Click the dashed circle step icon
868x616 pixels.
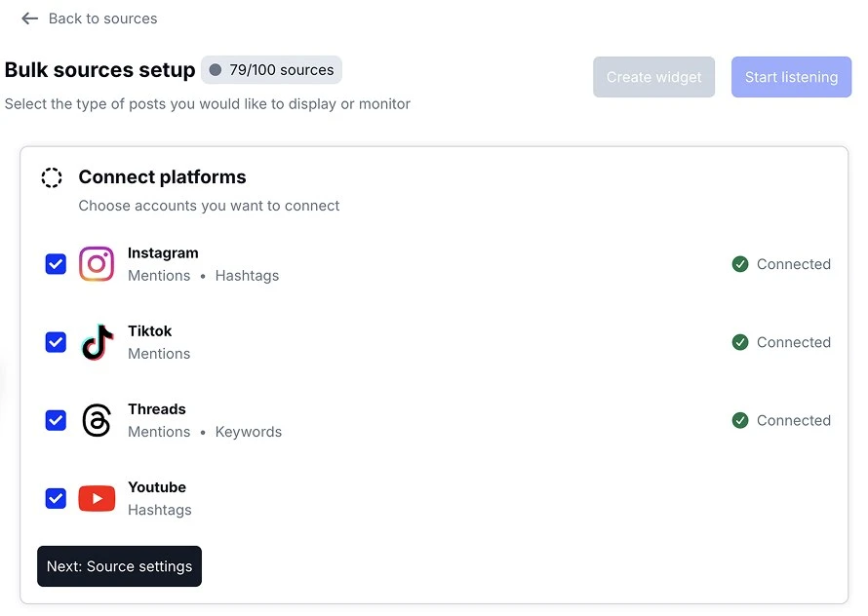[x=52, y=177]
